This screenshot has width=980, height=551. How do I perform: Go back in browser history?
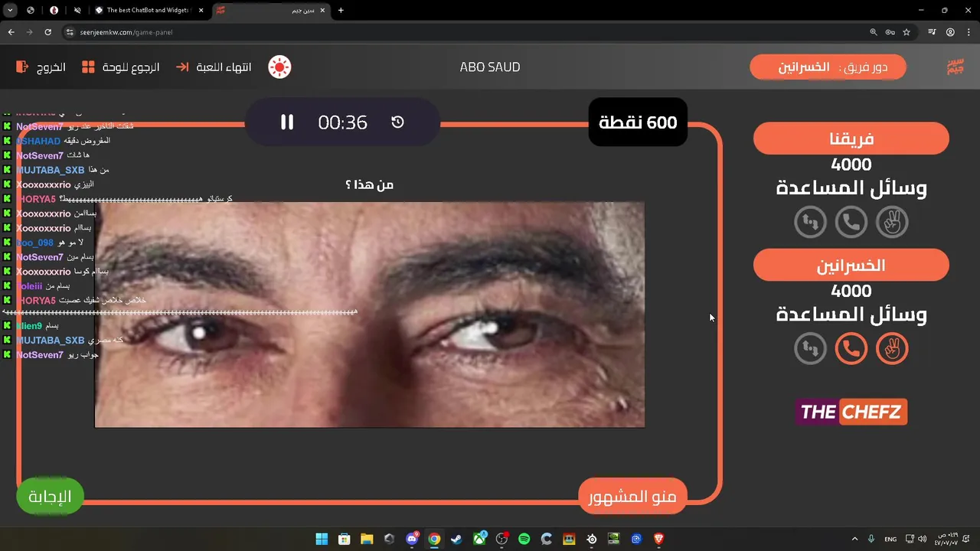click(11, 32)
